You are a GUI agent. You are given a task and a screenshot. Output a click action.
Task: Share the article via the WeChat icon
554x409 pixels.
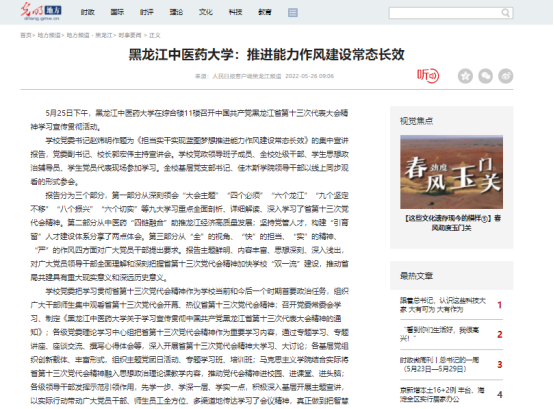tap(485, 76)
